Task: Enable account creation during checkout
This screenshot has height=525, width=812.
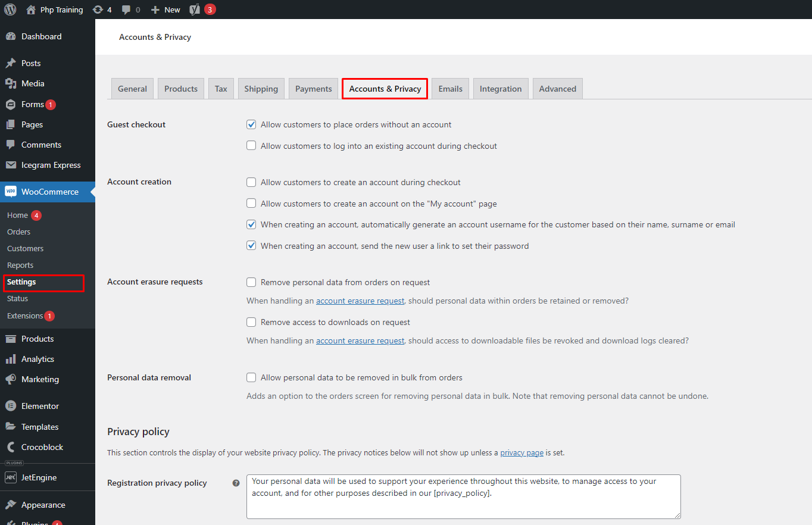Action: point(251,182)
